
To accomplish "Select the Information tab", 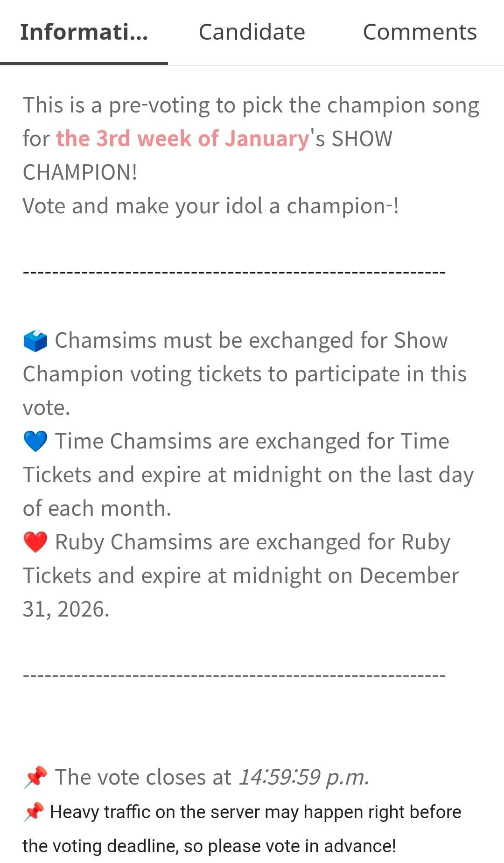I will click(84, 32).
